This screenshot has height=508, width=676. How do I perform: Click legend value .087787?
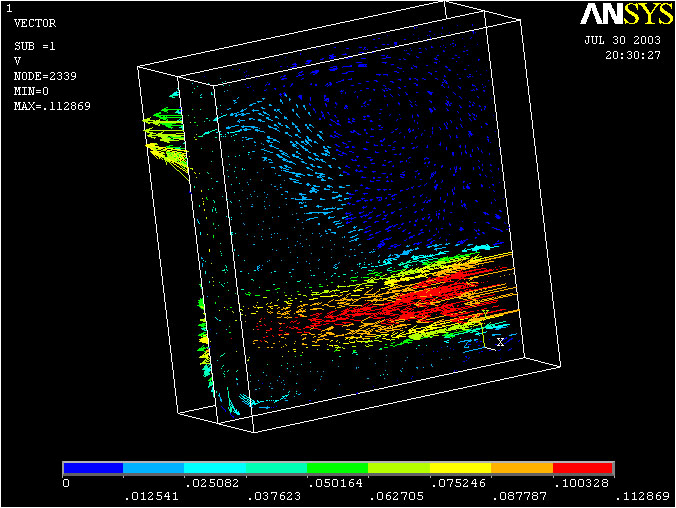point(520,496)
